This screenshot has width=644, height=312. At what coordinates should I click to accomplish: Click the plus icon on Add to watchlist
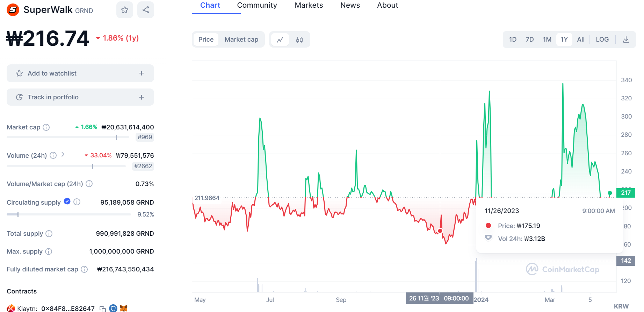click(142, 73)
